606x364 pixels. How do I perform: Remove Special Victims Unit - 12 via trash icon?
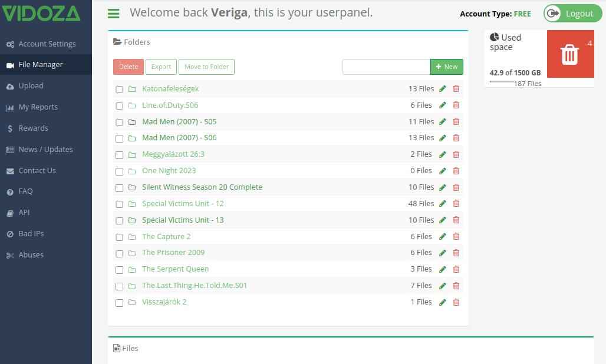(x=456, y=203)
